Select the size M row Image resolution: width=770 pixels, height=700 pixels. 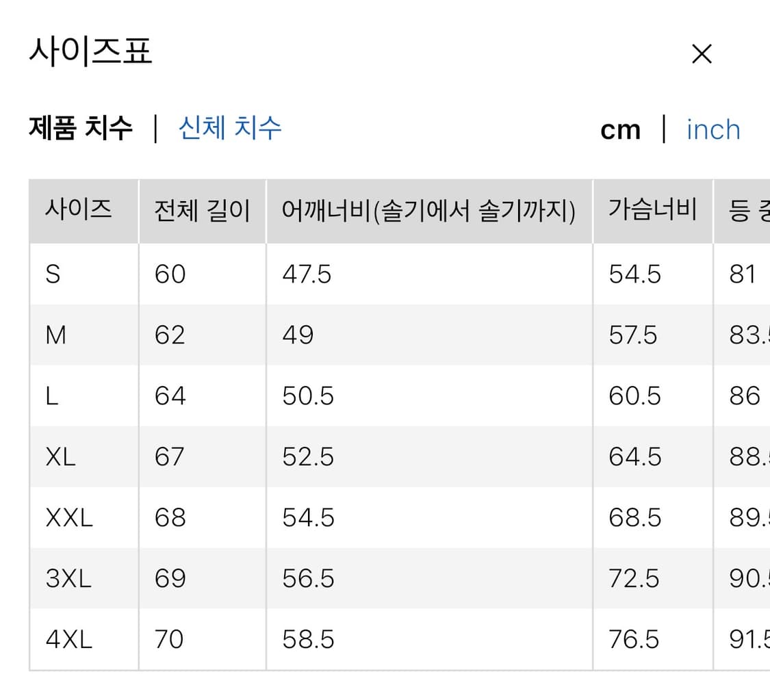tap(57, 335)
